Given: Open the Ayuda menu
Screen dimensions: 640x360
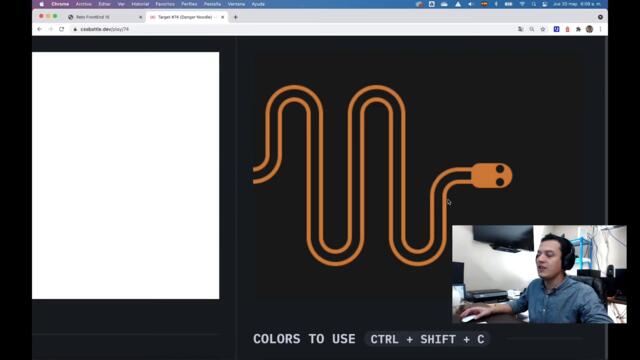Looking at the screenshot, I should point(258,4).
